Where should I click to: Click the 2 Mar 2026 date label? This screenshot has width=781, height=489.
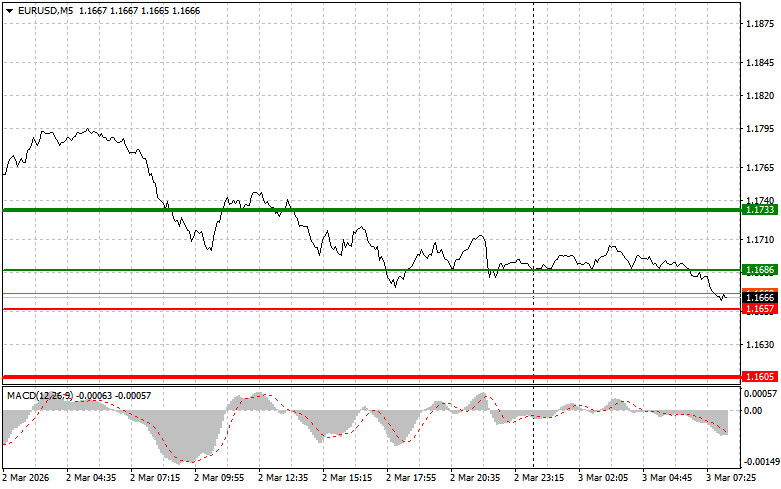point(28,478)
